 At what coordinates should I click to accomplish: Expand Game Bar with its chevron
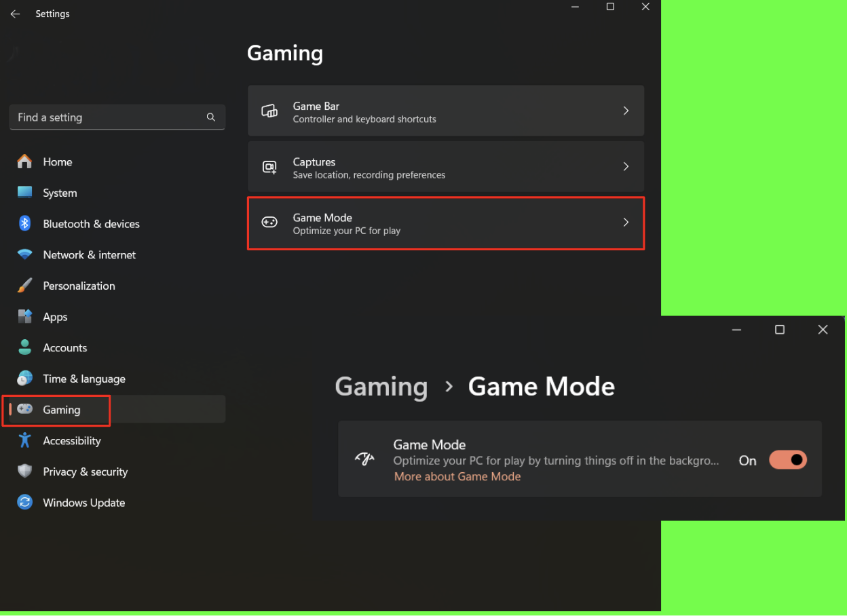(626, 111)
